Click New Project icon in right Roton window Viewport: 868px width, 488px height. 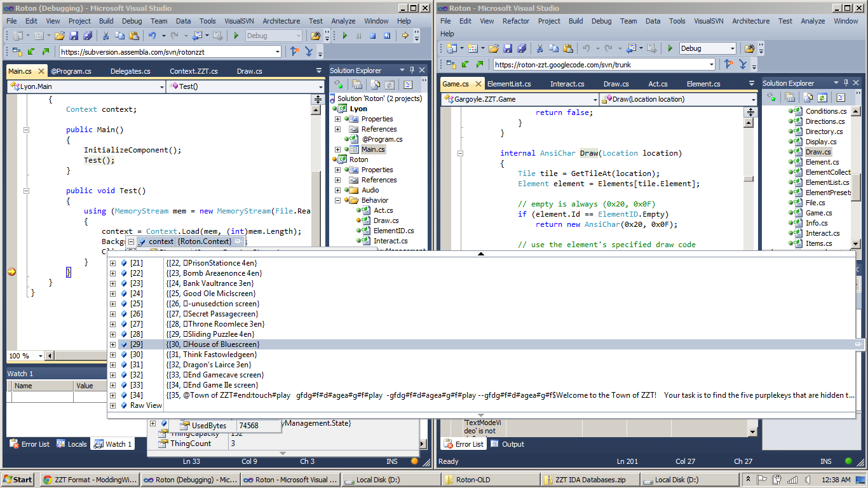click(451, 48)
